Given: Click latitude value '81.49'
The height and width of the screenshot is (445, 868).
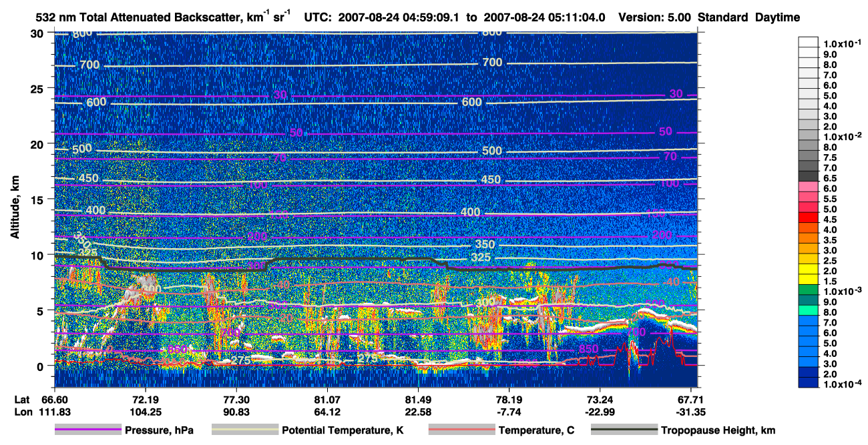Looking at the screenshot, I should pos(418,399).
